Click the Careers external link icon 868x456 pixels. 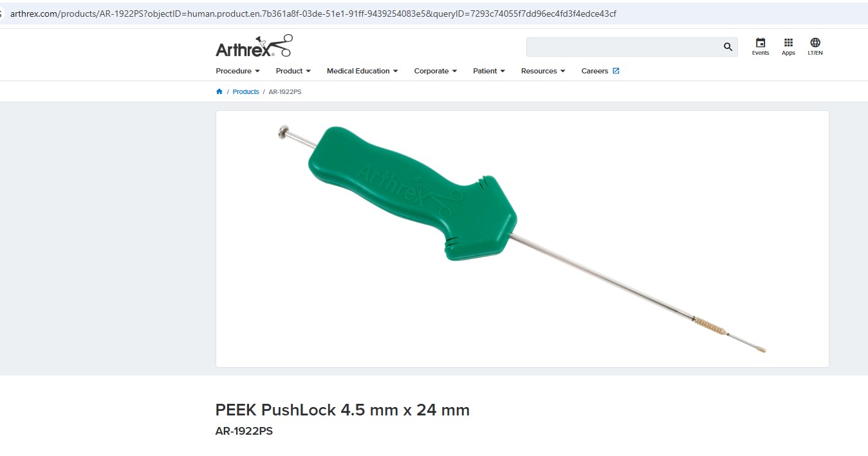[x=616, y=71]
